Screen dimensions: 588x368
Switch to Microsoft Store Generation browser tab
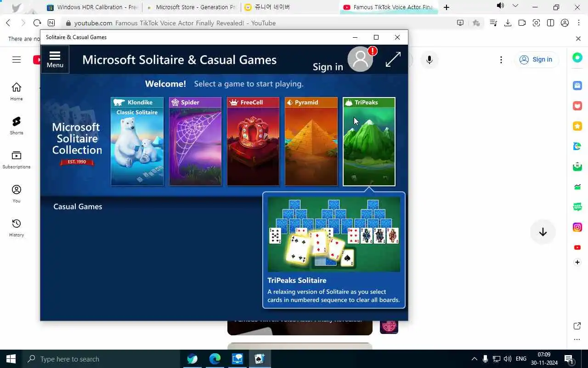click(191, 7)
